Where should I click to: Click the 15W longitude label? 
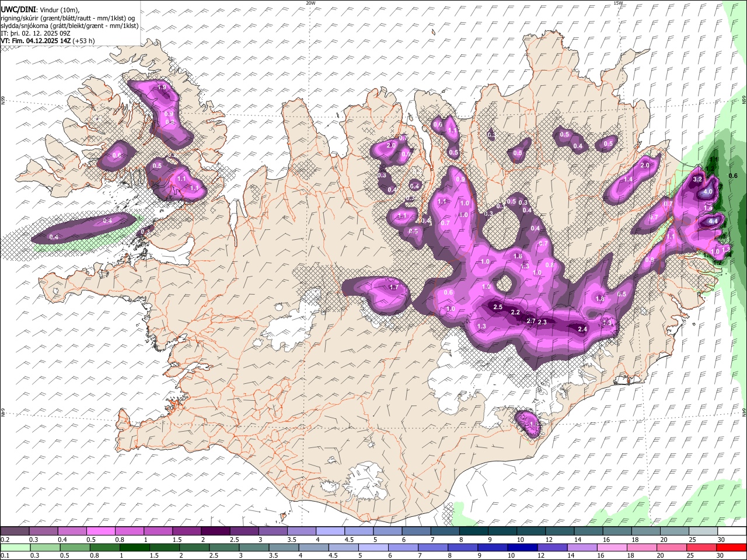point(618,3)
